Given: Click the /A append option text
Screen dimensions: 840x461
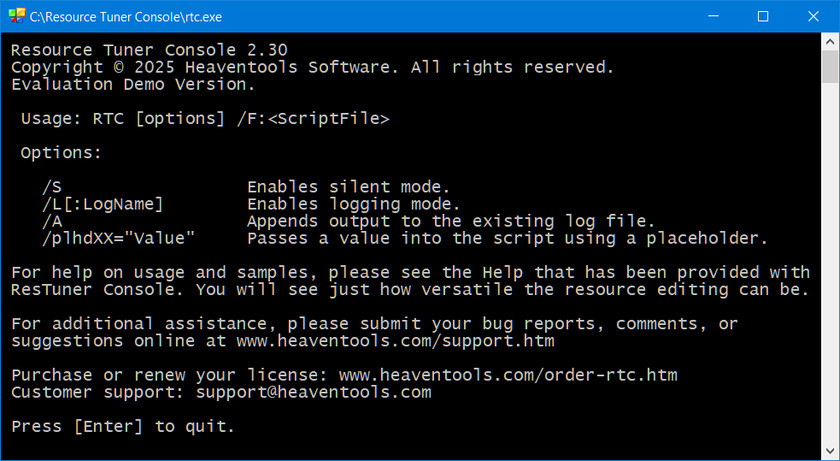Looking at the screenshot, I should 52,221.
